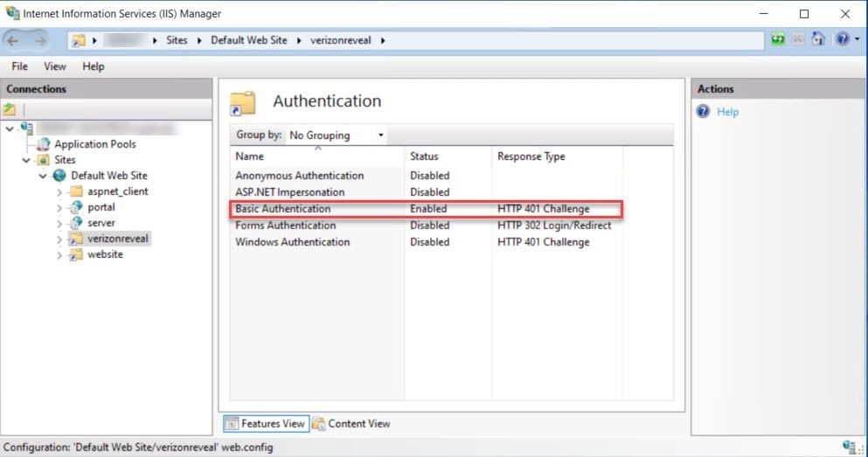
Task: Click the Create New Connection icon in Connections
Action: click(x=10, y=109)
